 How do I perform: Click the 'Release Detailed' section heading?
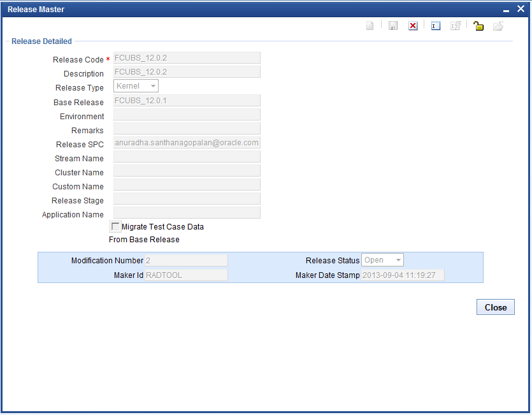42,41
